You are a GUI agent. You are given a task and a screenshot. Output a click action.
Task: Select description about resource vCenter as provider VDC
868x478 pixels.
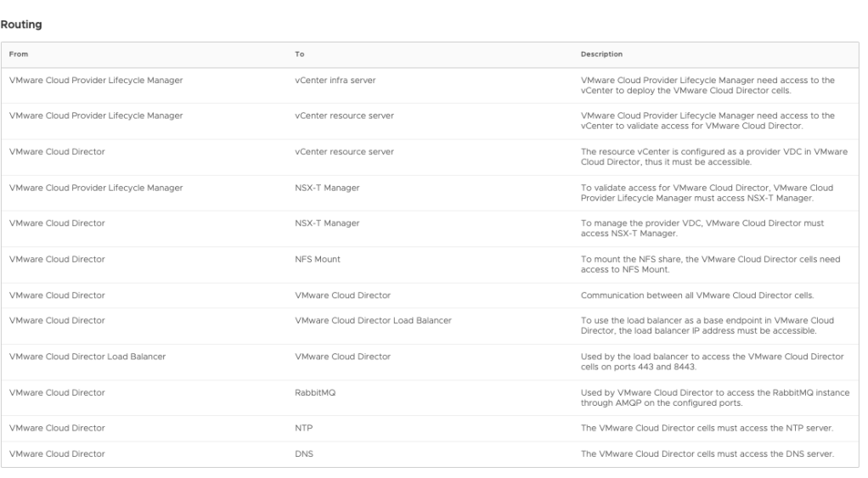pos(712,156)
